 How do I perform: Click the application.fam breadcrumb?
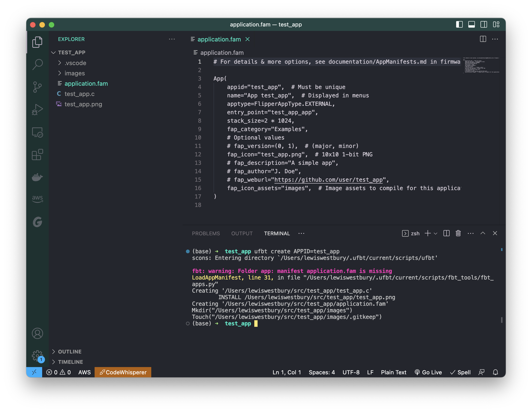(x=218, y=53)
